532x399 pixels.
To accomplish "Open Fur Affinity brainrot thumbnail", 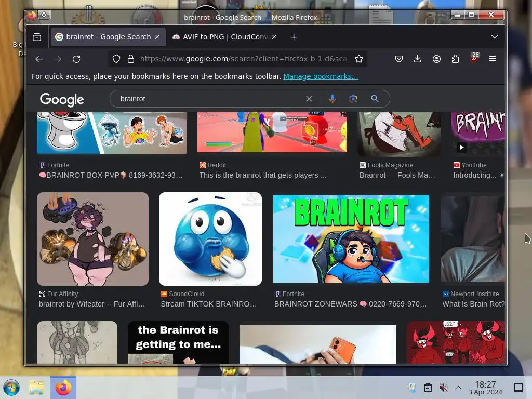I will click(92, 239).
